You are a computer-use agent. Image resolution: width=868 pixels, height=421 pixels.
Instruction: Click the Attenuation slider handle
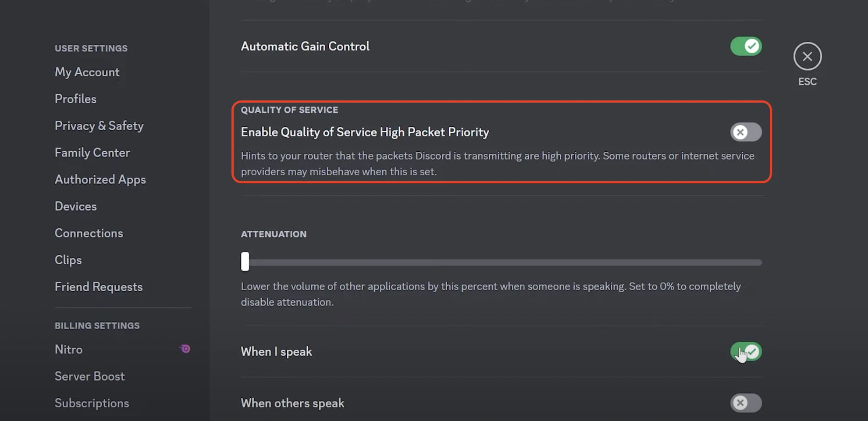click(x=245, y=262)
